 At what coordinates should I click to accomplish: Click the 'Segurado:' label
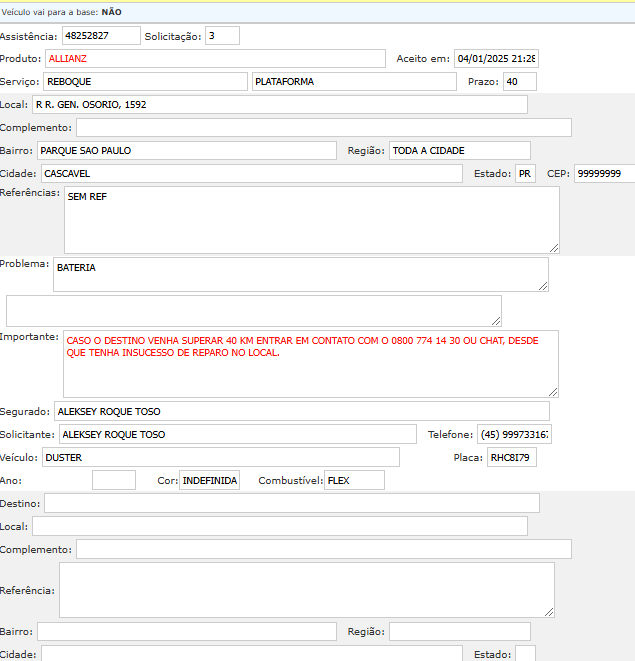(x=25, y=411)
